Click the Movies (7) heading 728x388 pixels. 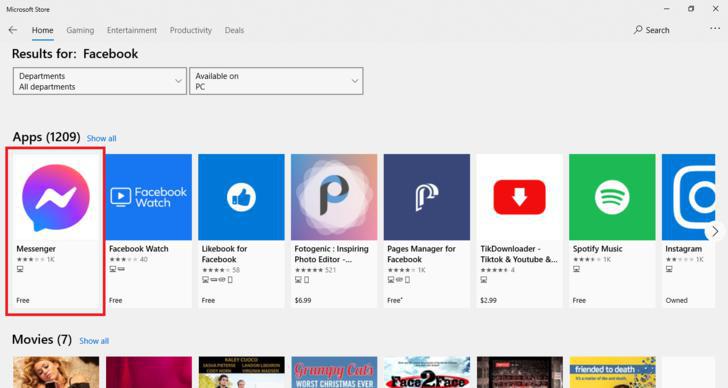[x=42, y=340]
